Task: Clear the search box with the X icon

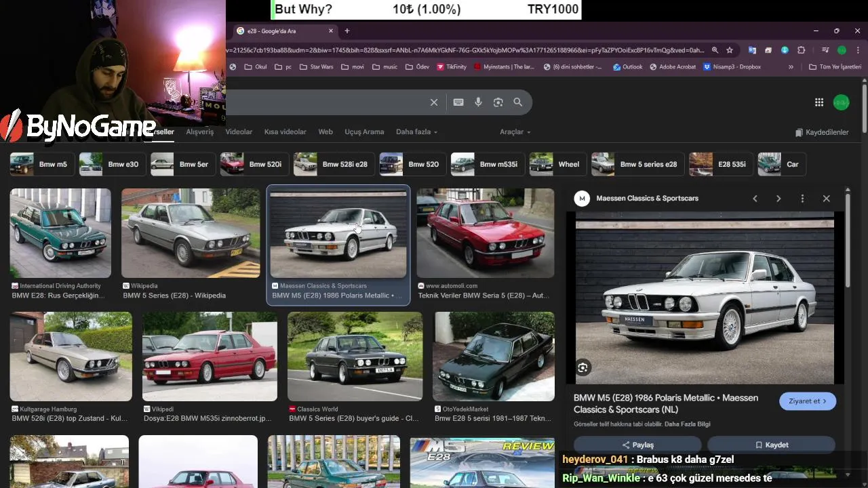Action: pyautogui.click(x=434, y=102)
